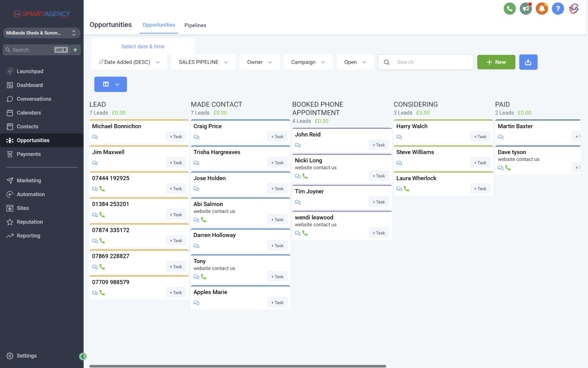Expand the Midlands Sheds account switcher
The width and height of the screenshot is (588, 368).
tap(42, 33)
